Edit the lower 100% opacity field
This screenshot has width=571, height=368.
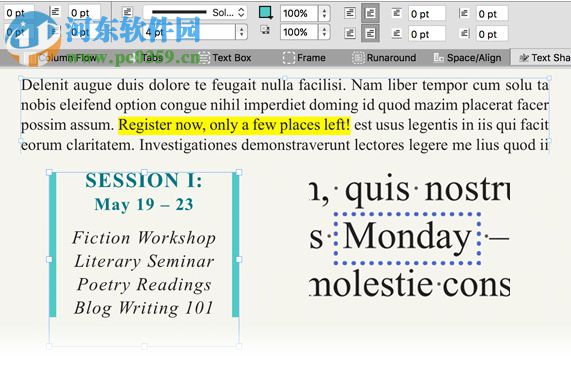[299, 32]
